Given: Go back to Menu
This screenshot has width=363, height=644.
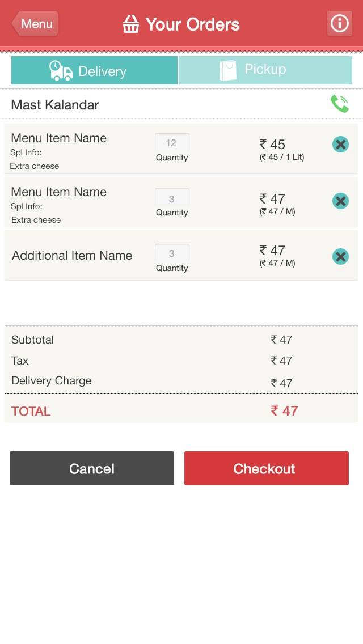Looking at the screenshot, I should 35,24.
